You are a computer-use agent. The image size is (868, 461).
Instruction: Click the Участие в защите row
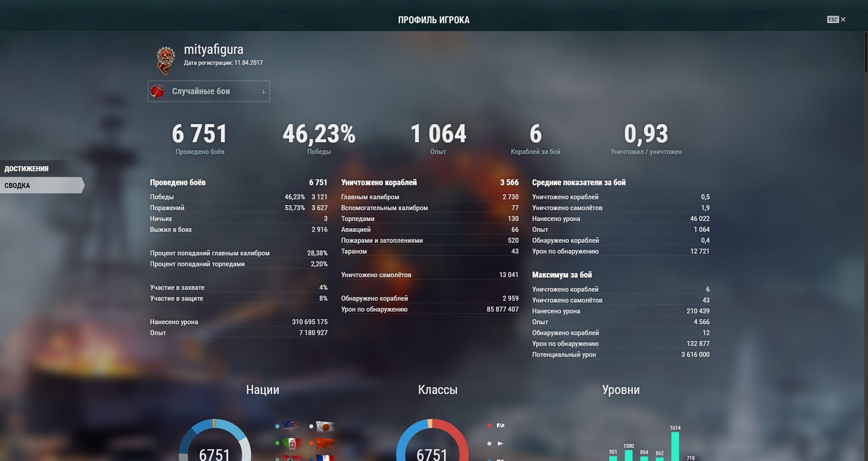(239, 299)
